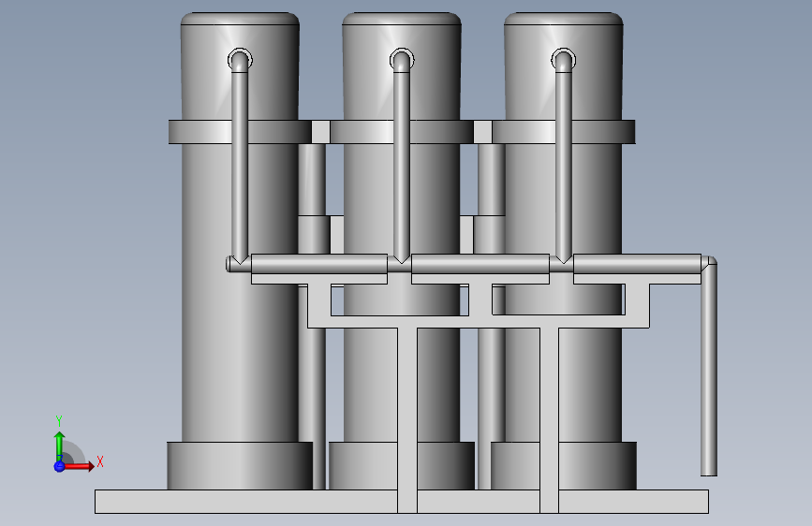Click the blue Z axis ball of the triad

59,466
